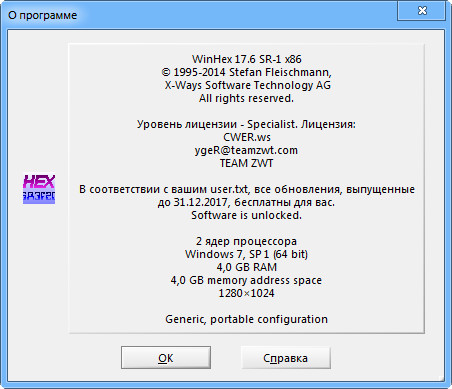Close the О программе dialog
Viewport: 452px width, 389px height.
pyautogui.click(x=422, y=10)
